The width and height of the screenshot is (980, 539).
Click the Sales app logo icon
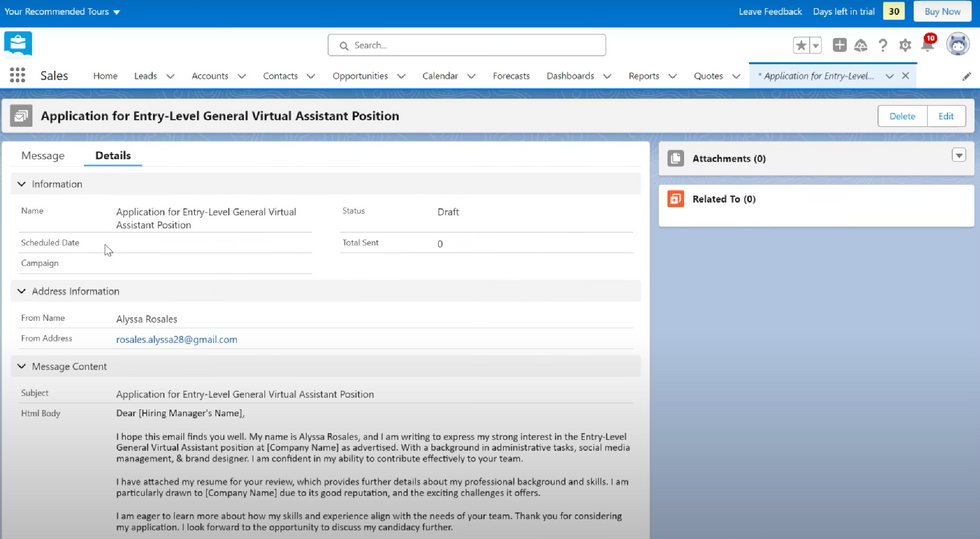(18, 44)
